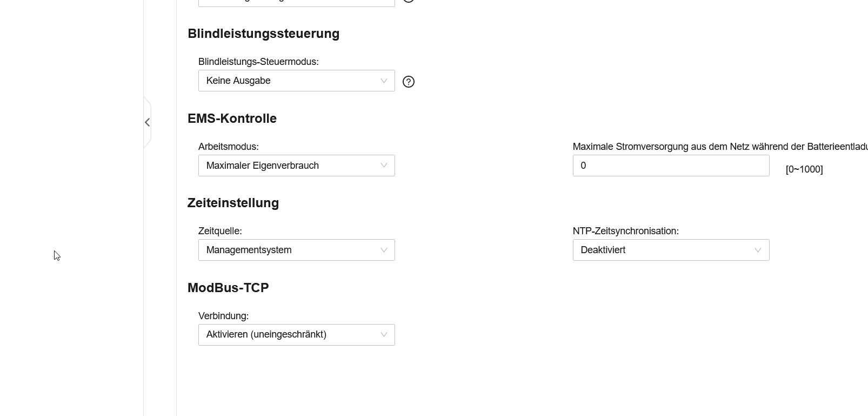This screenshot has width=868, height=416.
Task: Click the Zeiteinstellung section heading
Action: 233,203
